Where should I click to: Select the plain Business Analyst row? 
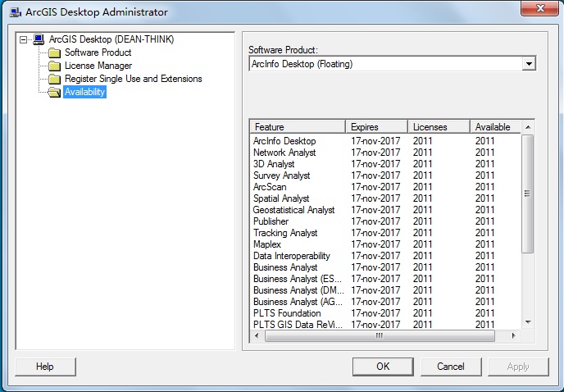point(385,267)
